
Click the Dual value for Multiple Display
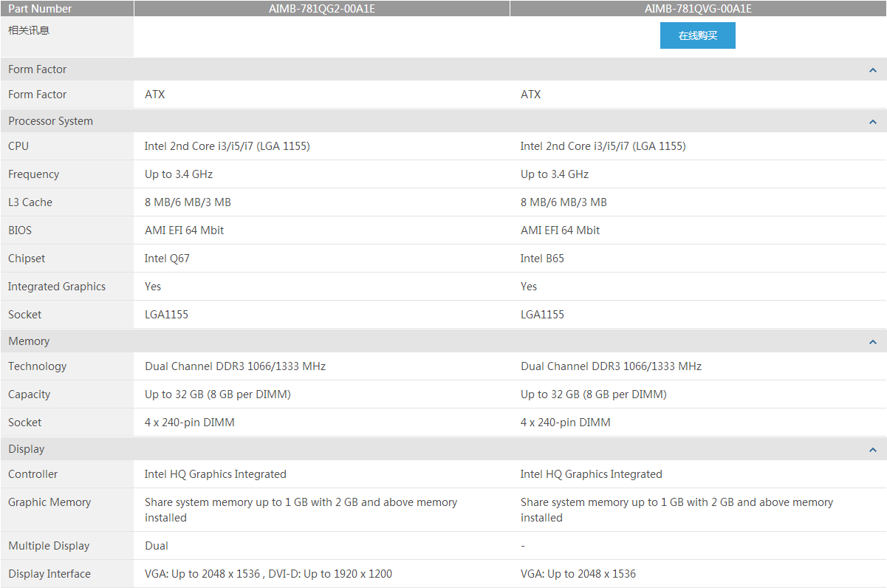[x=157, y=546]
